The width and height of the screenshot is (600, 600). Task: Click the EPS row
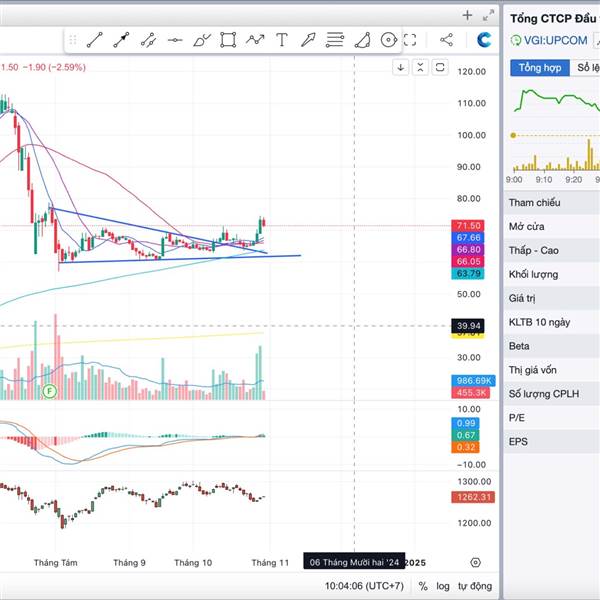[x=552, y=442]
